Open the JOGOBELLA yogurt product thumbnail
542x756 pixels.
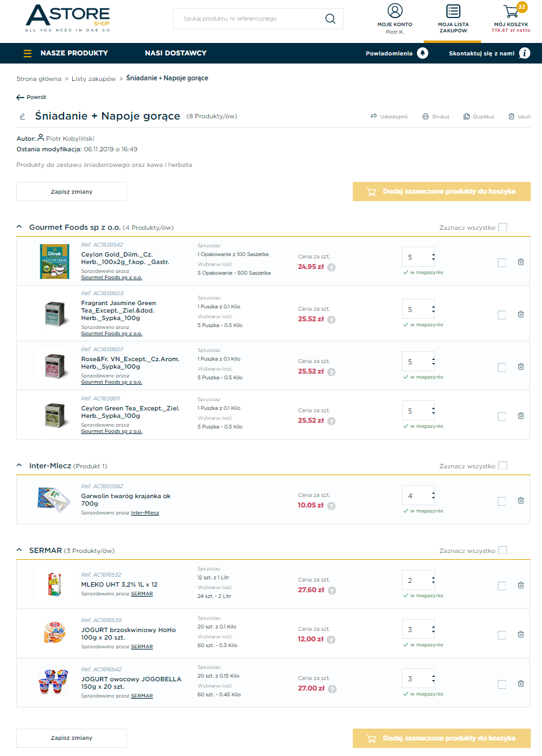pyautogui.click(x=55, y=682)
